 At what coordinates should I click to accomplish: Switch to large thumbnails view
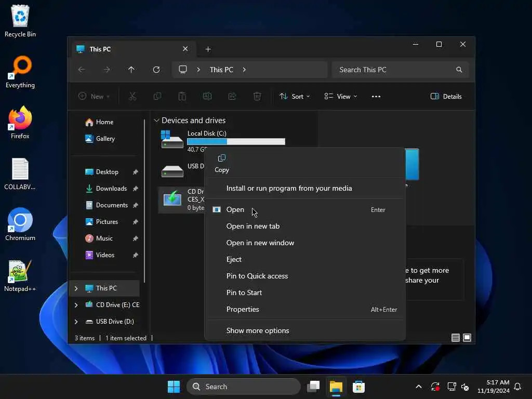coord(467,338)
